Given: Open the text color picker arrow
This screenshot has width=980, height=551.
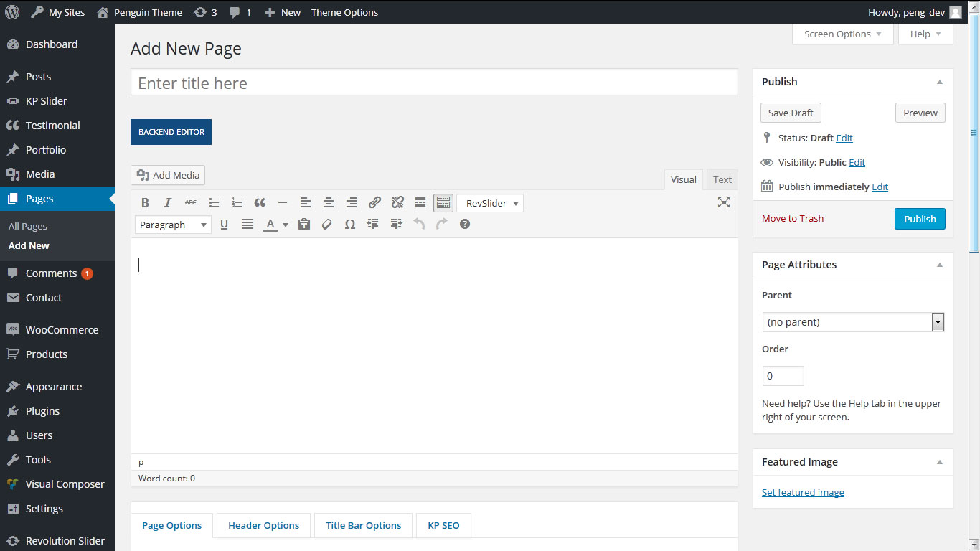Looking at the screenshot, I should [x=286, y=225].
